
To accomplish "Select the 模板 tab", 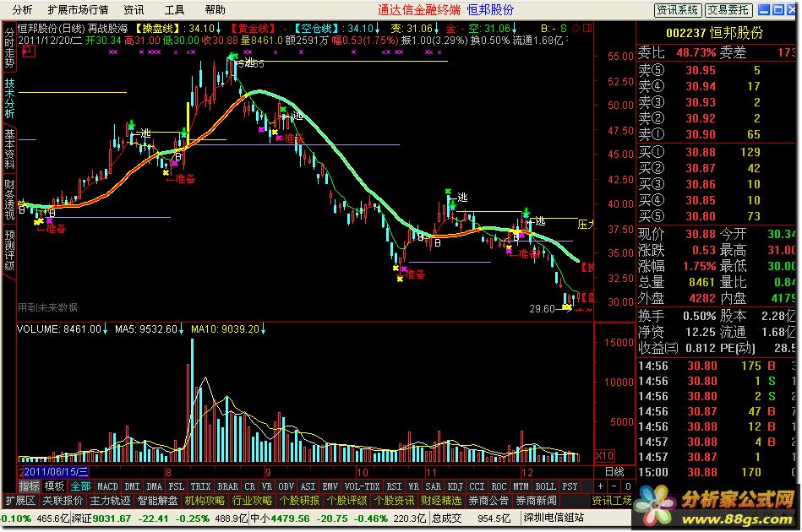I will [x=54, y=486].
